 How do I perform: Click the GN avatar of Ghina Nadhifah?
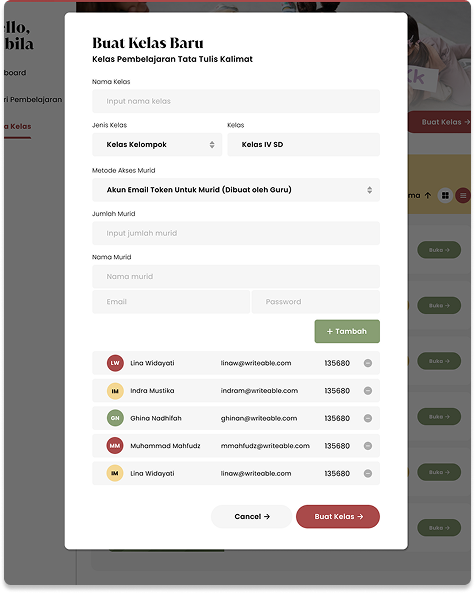(115, 418)
